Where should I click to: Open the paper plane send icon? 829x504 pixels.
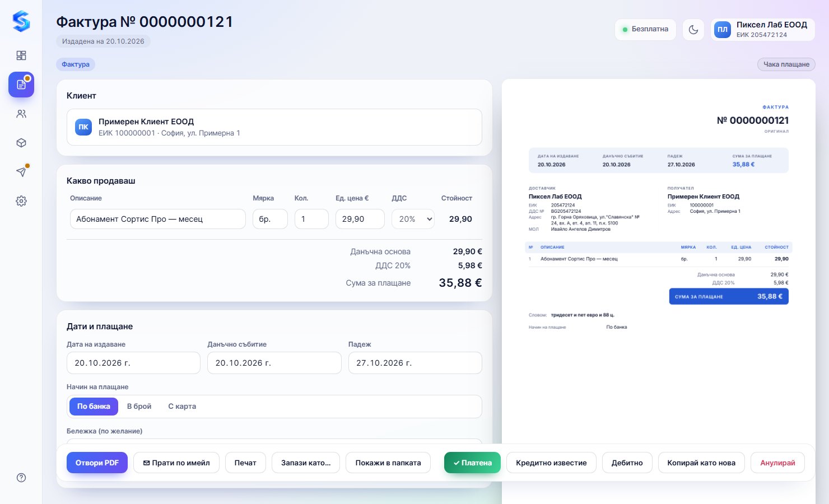pos(21,172)
